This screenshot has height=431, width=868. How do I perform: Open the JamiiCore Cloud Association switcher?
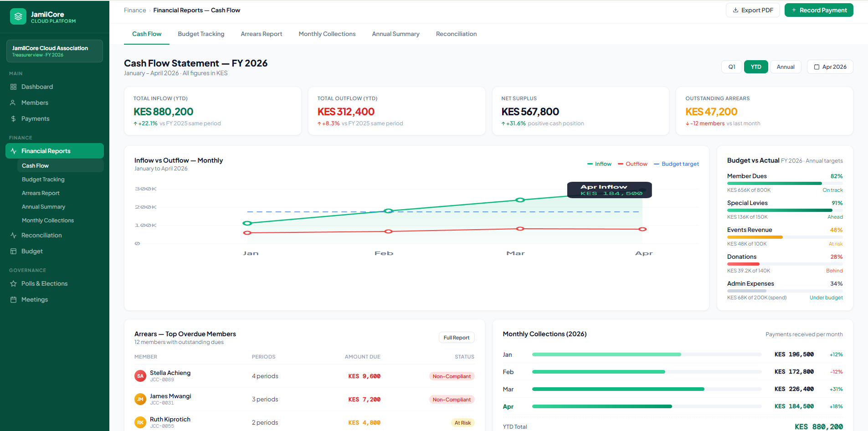click(55, 51)
